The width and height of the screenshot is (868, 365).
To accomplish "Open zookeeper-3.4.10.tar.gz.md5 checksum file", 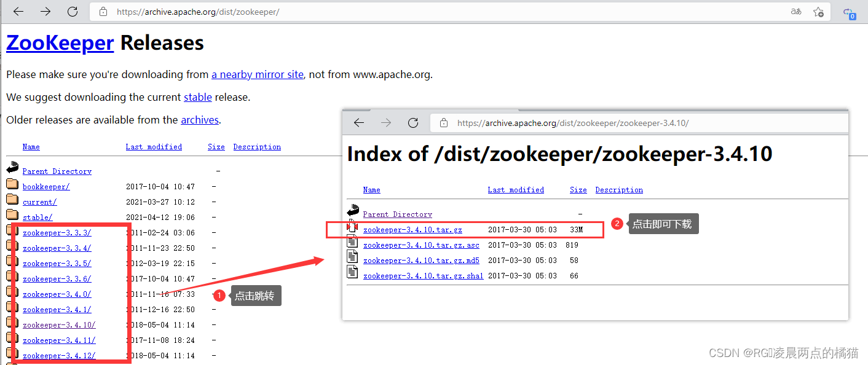I will [421, 261].
